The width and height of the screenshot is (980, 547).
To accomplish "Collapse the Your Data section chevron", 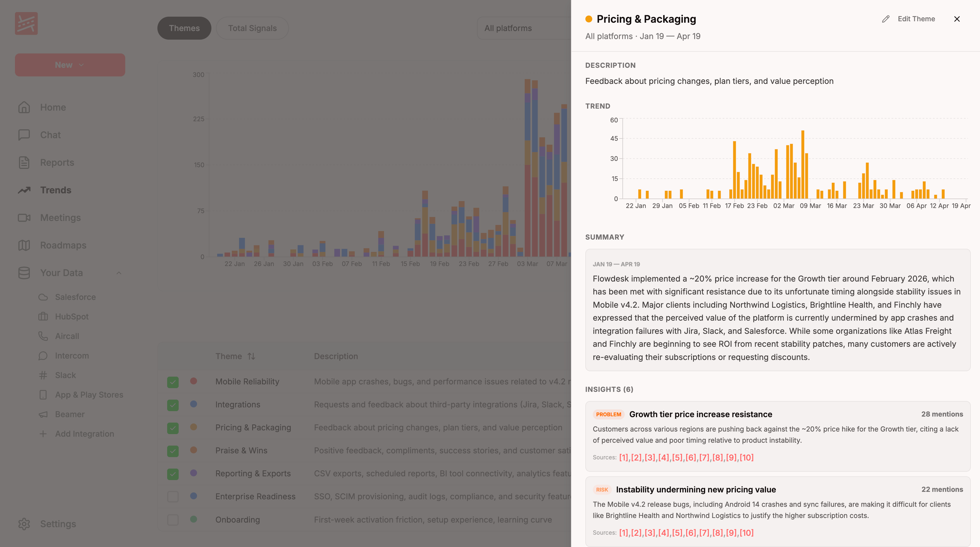I will tap(119, 273).
